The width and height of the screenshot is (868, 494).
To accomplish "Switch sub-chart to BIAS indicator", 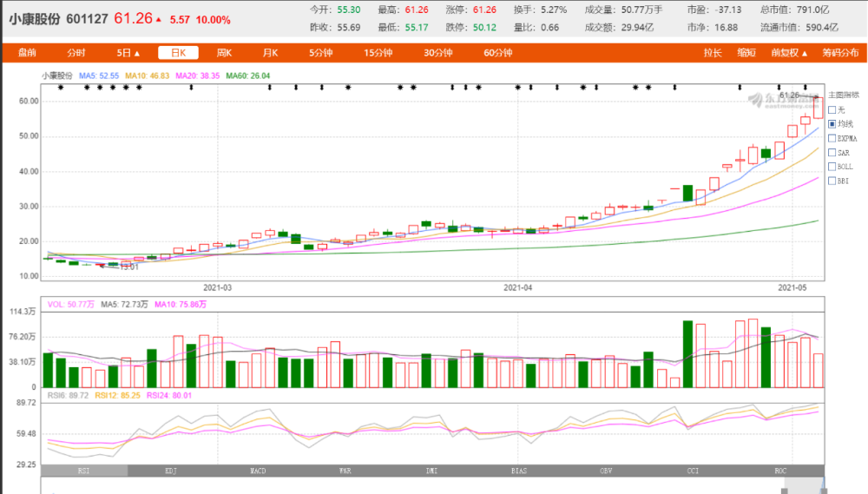I will [519, 471].
